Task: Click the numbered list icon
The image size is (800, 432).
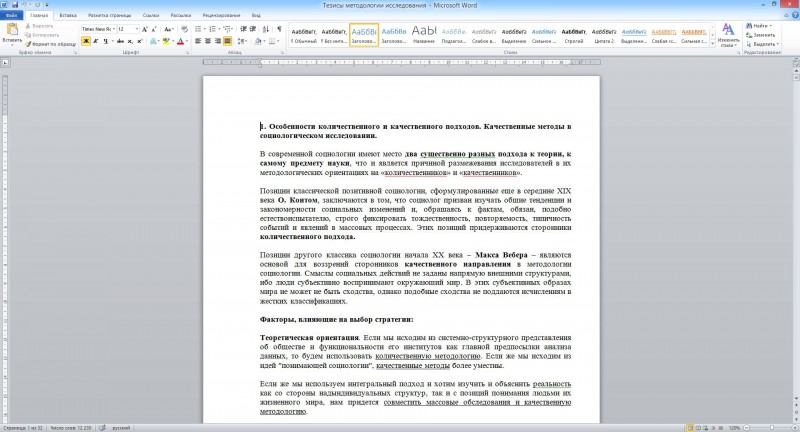Action: [214, 29]
